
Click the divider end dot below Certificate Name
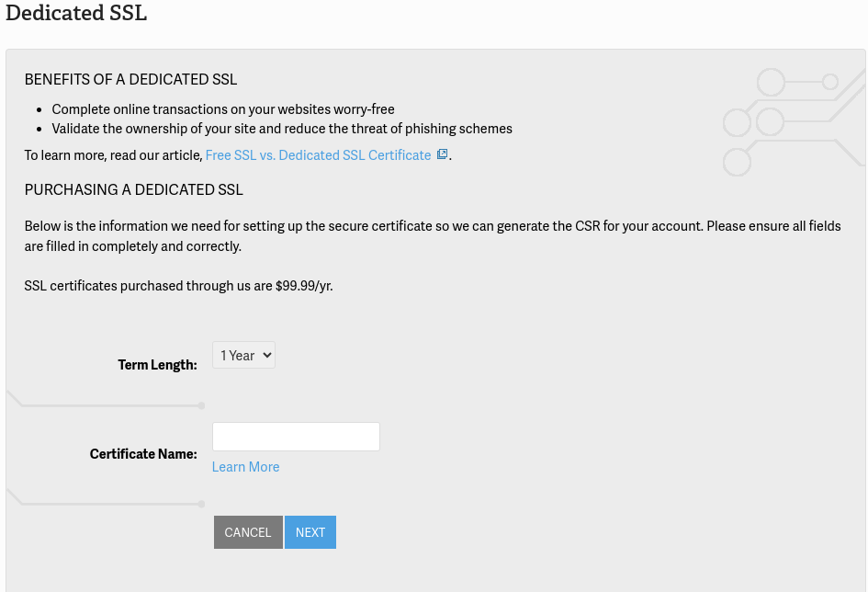201,504
